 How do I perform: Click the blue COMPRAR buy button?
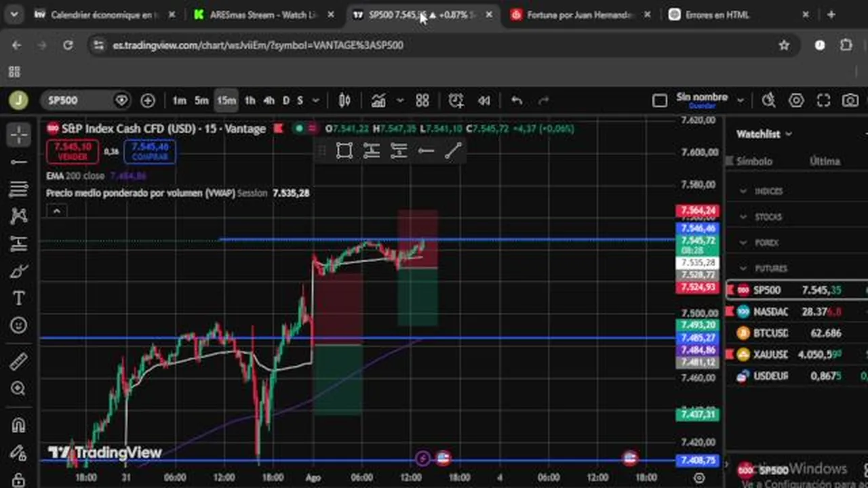pyautogui.click(x=150, y=151)
